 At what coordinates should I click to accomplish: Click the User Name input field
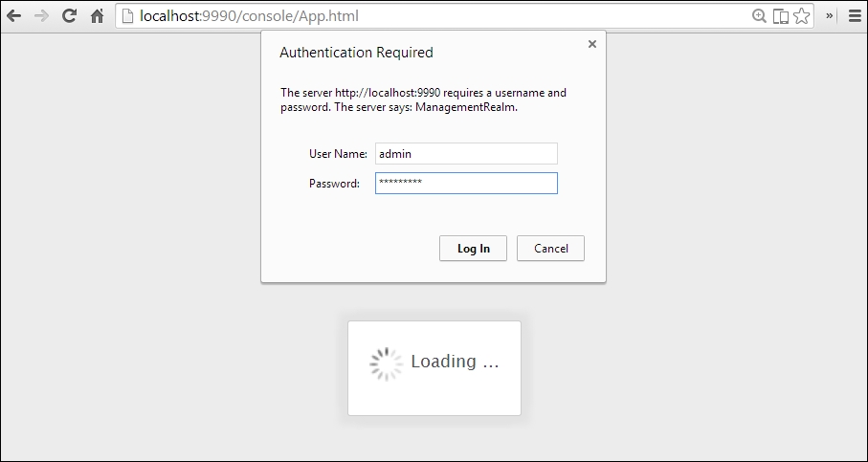[x=466, y=154]
